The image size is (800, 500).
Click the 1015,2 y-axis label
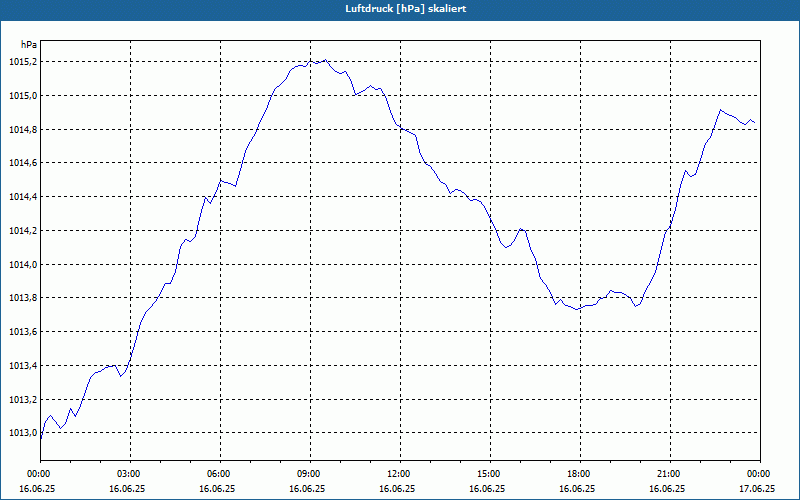click(23, 62)
